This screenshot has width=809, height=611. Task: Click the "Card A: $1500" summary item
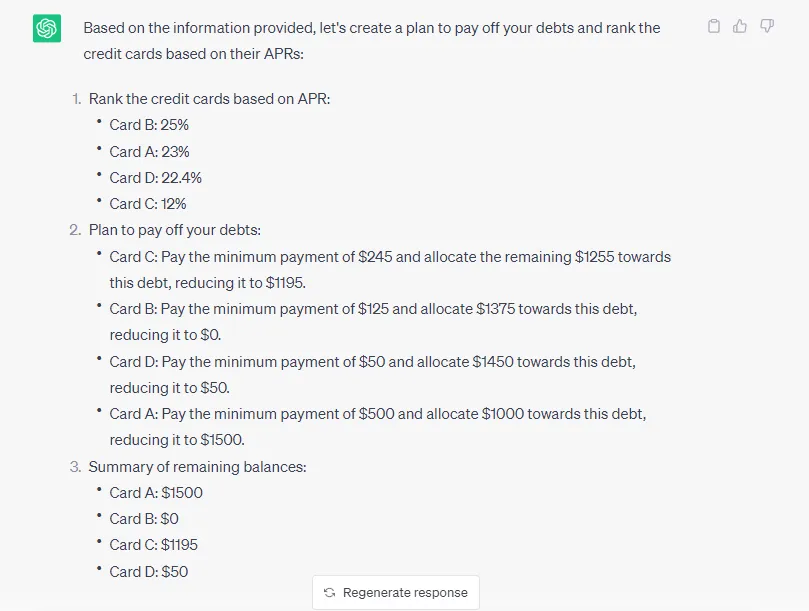point(156,493)
